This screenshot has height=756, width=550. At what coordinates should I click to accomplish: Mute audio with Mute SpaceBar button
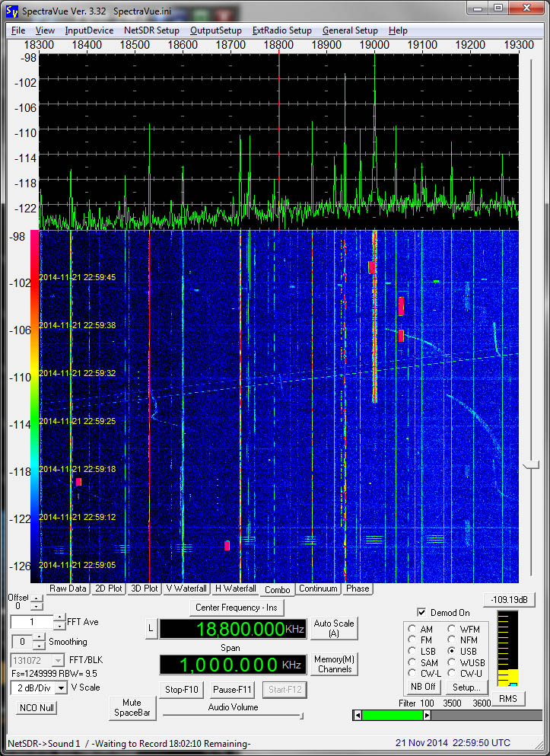coord(132,708)
